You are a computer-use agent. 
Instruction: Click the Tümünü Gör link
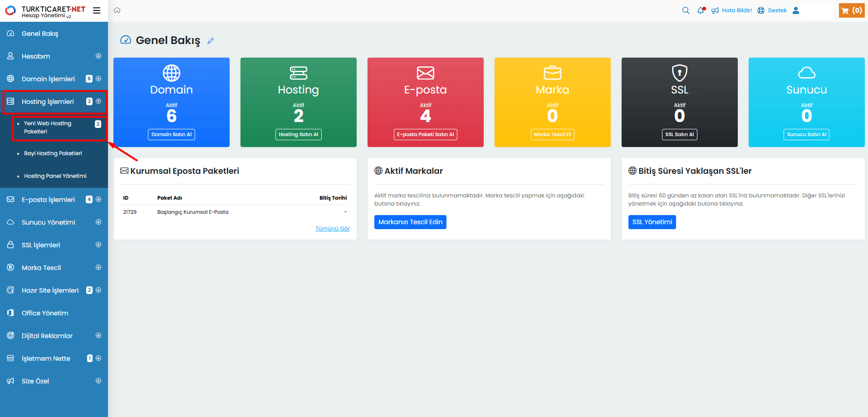click(x=332, y=229)
